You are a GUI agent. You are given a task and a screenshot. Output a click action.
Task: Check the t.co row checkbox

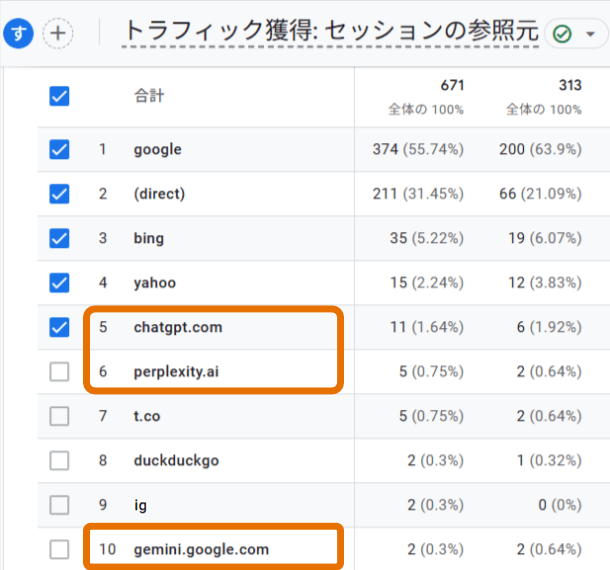(59, 416)
